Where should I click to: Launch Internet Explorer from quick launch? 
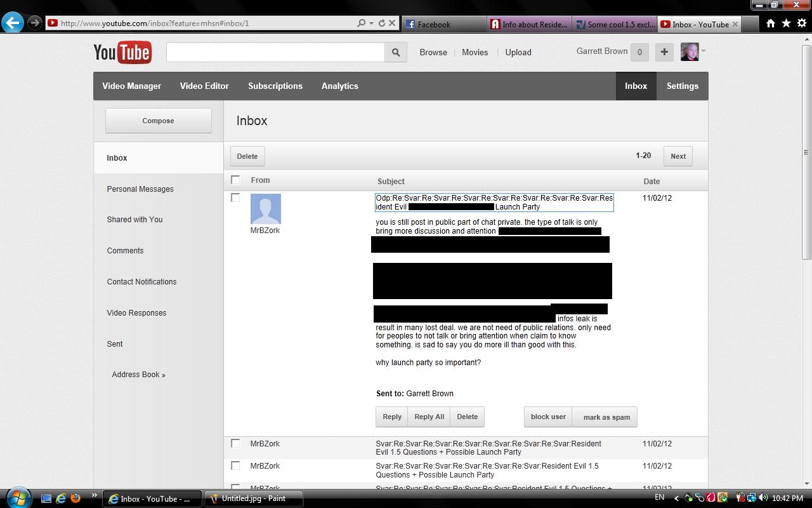pyautogui.click(x=61, y=498)
